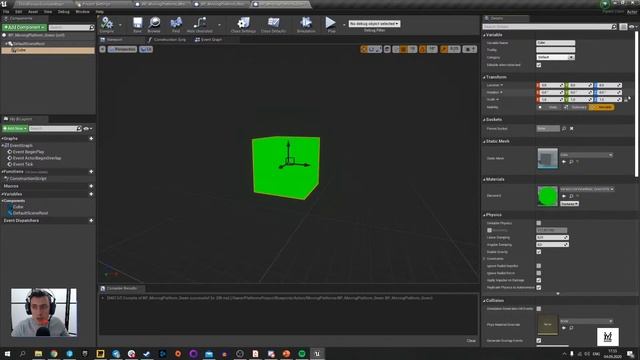
Task: Open camera speed setting in viewport
Action: 469,49
